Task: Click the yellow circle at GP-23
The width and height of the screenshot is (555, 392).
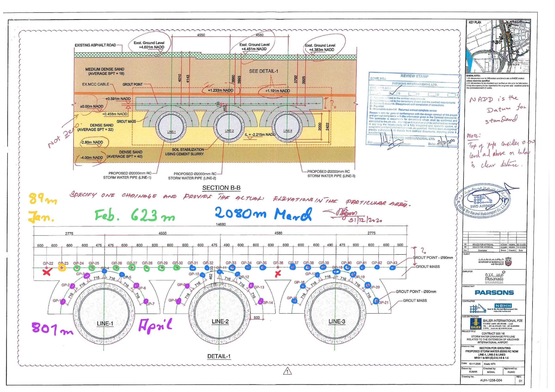Action: pos(62,268)
